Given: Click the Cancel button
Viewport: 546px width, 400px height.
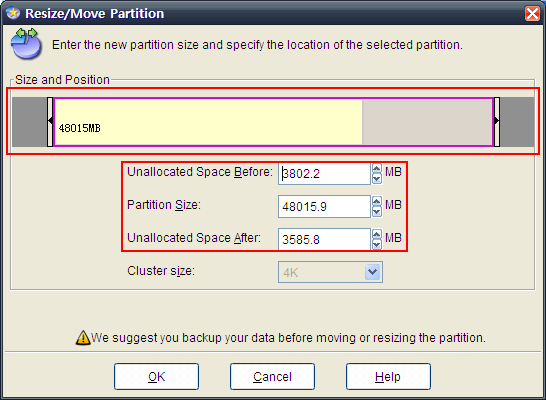Looking at the screenshot, I should (272, 376).
